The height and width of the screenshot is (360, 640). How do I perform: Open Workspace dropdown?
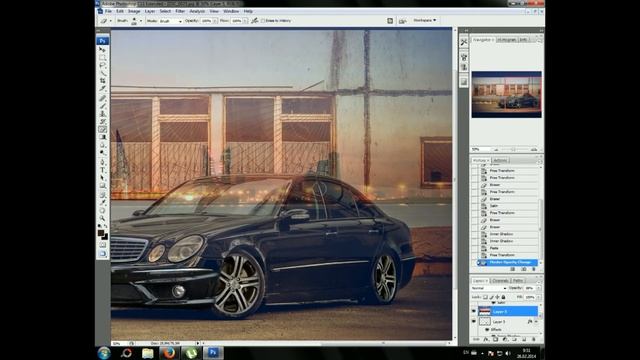pyautogui.click(x=424, y=20)
